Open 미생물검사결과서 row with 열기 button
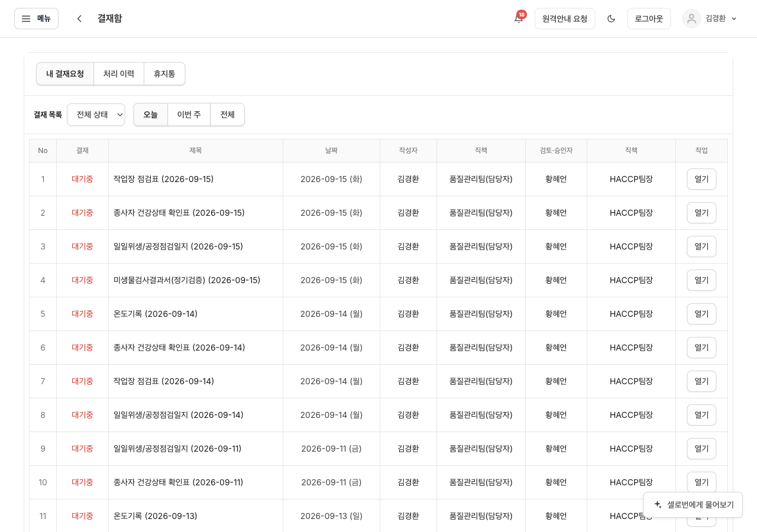The height and width of the screenshot is (532, 757). coord(701,280)
